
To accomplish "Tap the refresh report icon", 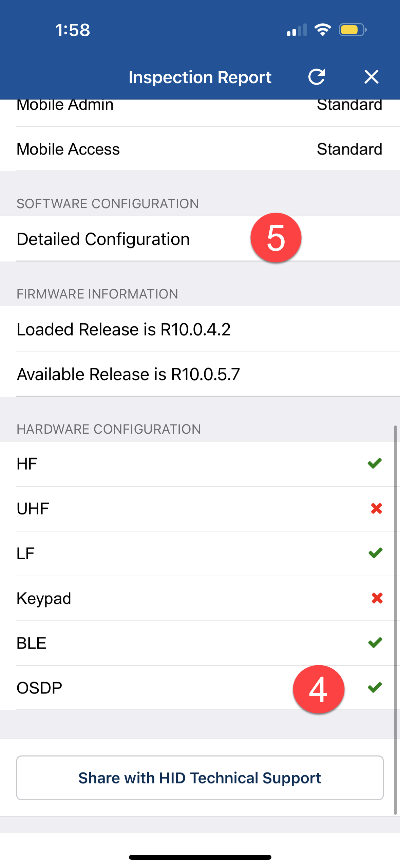I will click(x=317, y=77).
